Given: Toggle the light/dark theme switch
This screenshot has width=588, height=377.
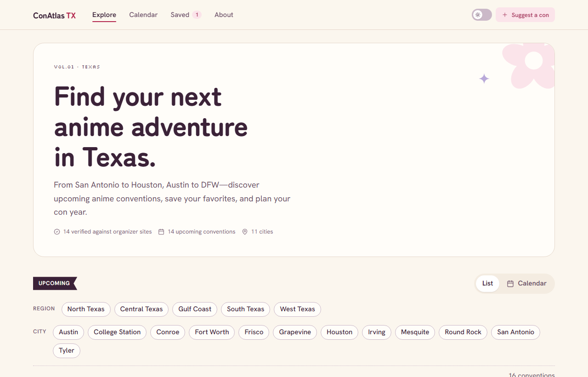Looking at the screenshot, I should (482, 15).
